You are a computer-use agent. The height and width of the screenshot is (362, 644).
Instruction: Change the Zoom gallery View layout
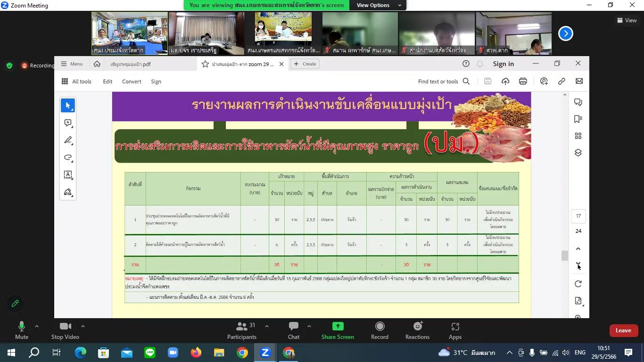coord(627,20)
